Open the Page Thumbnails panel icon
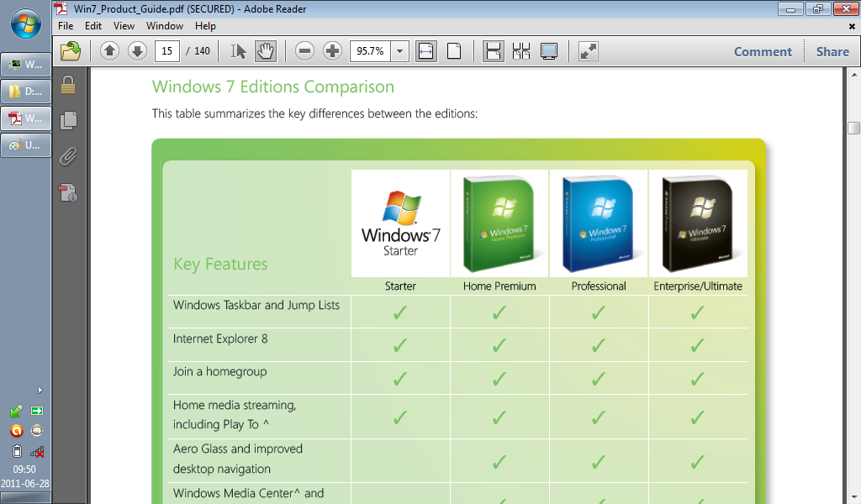The image size is (861, 504). tap(68, 120)
